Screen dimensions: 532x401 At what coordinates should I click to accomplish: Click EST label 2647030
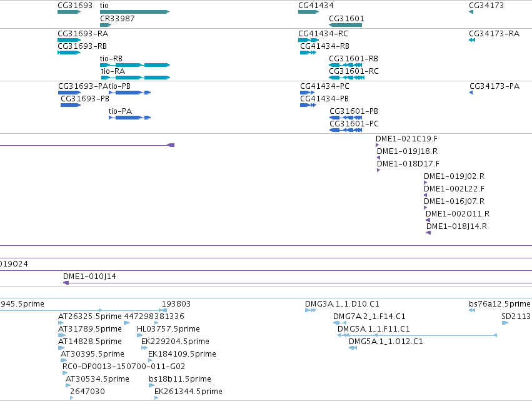tap(88, 392)
